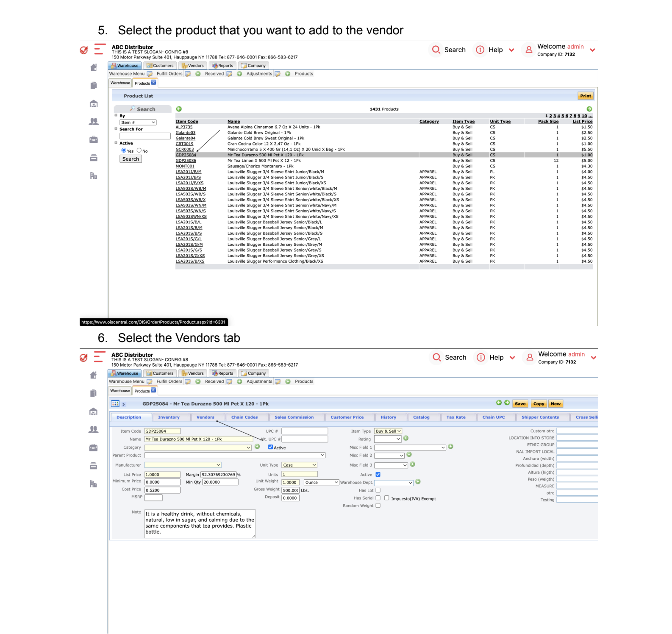Open the Warehouse Dept. dropdown
This screenshot has width=672, height=634.
[x=394, y=483]
